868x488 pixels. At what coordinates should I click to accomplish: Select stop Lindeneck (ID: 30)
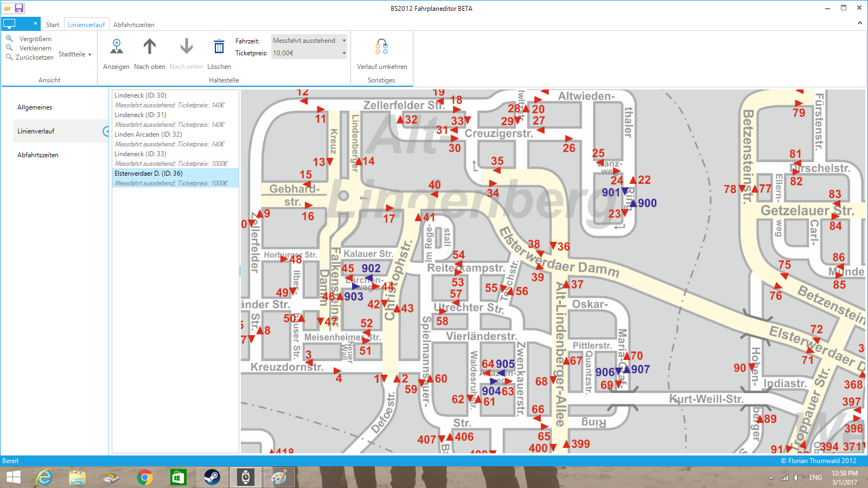point(175,95)
